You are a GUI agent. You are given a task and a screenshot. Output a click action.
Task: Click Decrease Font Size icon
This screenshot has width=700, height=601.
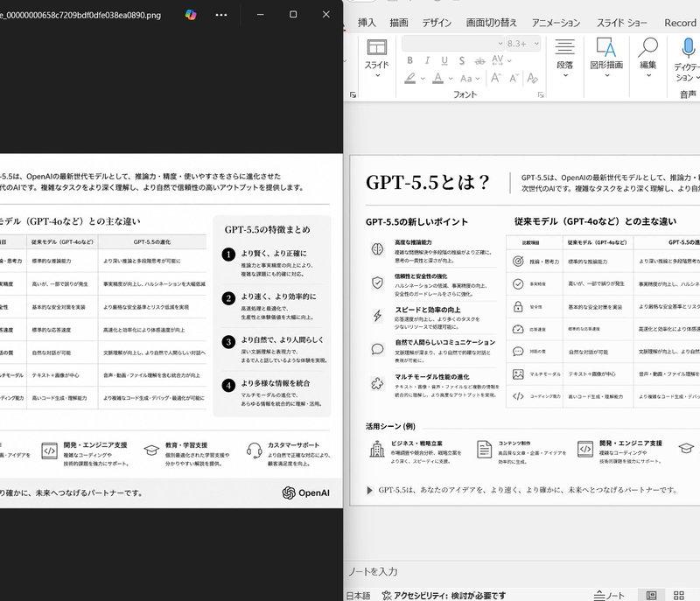(x=514, y=79)
